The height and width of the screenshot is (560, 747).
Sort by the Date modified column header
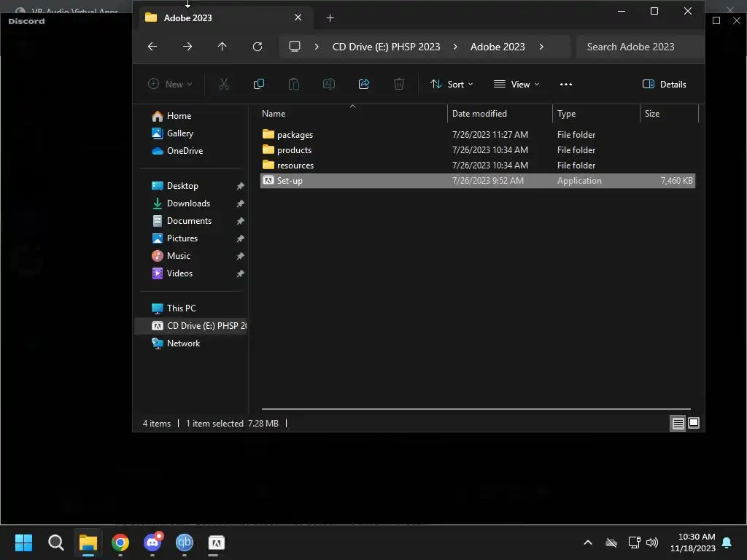pyautogui.click(x=500, y=114)
